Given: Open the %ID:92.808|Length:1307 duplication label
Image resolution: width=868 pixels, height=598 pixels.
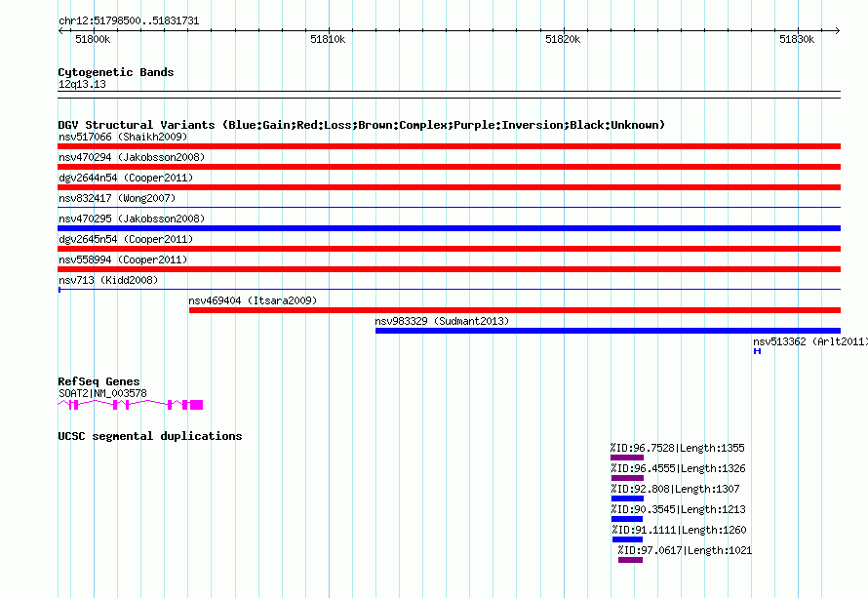Looking at the screenshot, I should coord(675,489).
